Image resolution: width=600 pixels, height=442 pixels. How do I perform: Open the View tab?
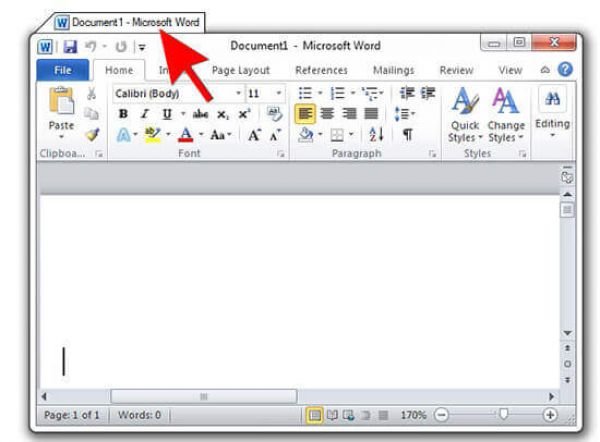[x=510, y=70]
